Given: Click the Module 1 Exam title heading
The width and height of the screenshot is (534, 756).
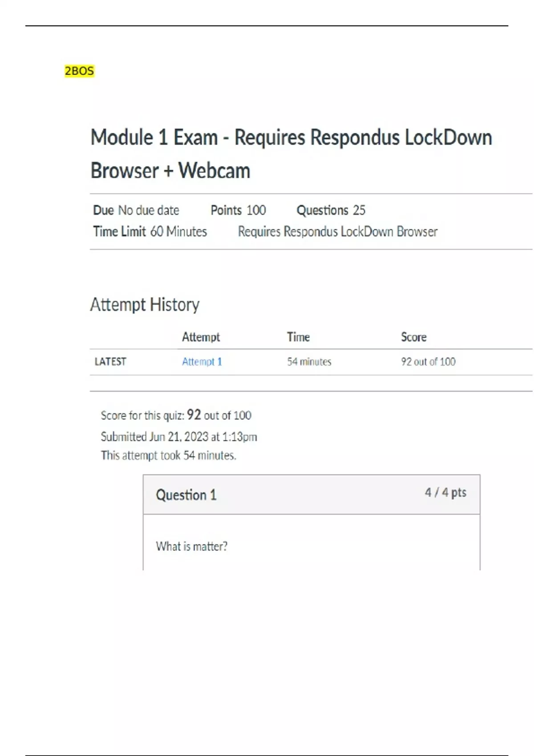Looking at the screenshot, I should [x=291, y=154].
